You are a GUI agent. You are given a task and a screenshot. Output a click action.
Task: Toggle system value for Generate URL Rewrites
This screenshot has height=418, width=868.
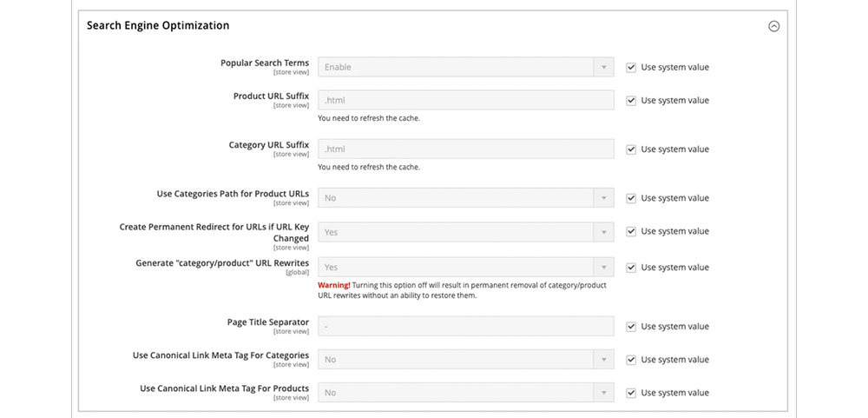pyautogui.click(x=632, y=268)
